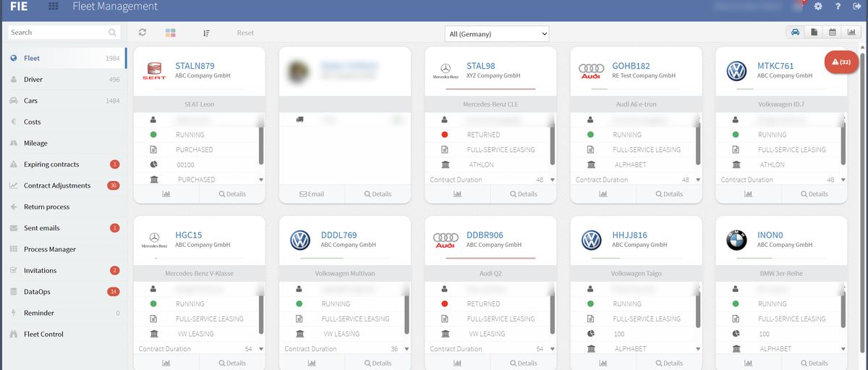Log out using the exit icon

(x=857, y=7)
